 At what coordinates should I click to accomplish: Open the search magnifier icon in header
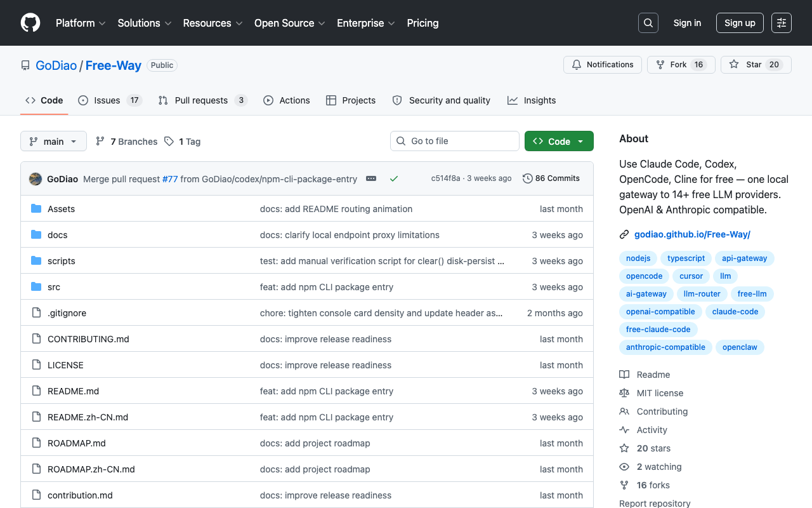coord(648,23)
